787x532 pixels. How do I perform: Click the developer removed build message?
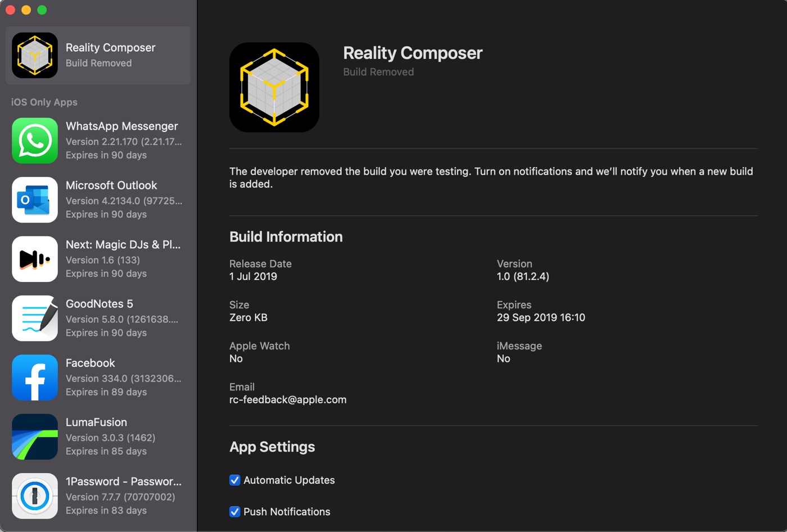491,178
